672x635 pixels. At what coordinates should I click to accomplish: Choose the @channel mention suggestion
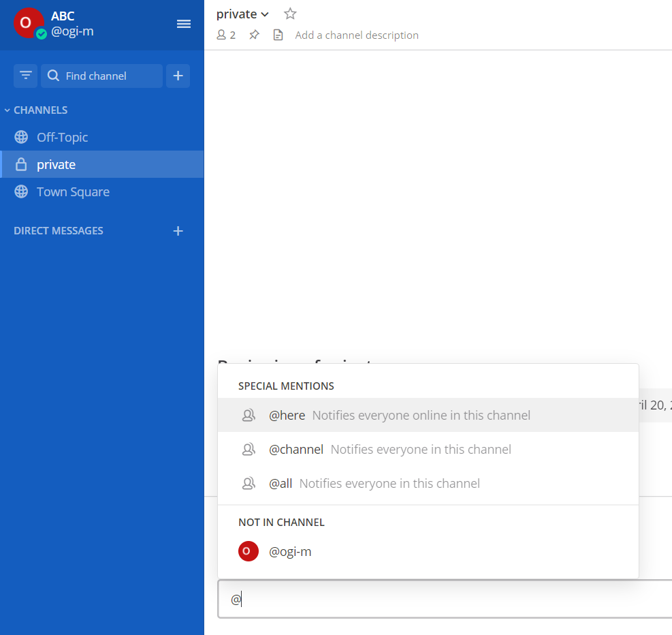[428, 449]
